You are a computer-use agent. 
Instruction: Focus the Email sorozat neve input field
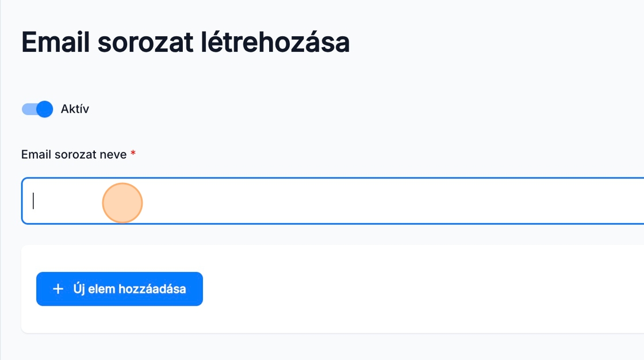coord(345,201)
